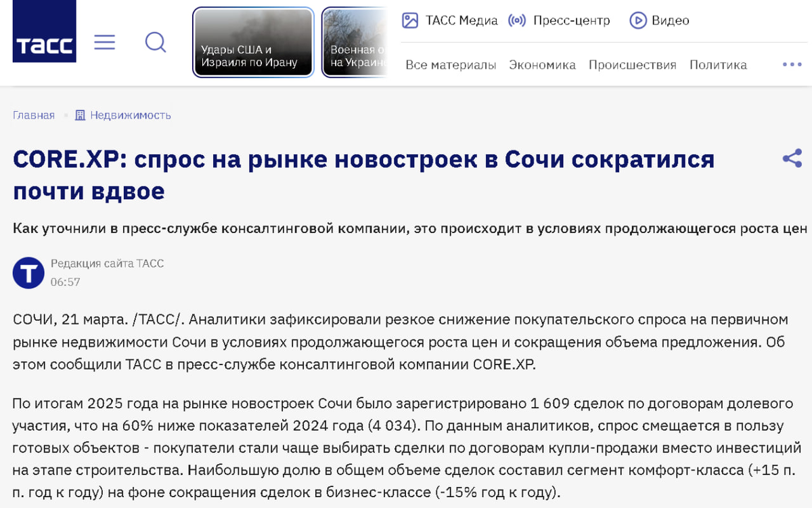812x508 pixels.
Task: Click the author avatar with letter T
Action: tap(28, 273)
